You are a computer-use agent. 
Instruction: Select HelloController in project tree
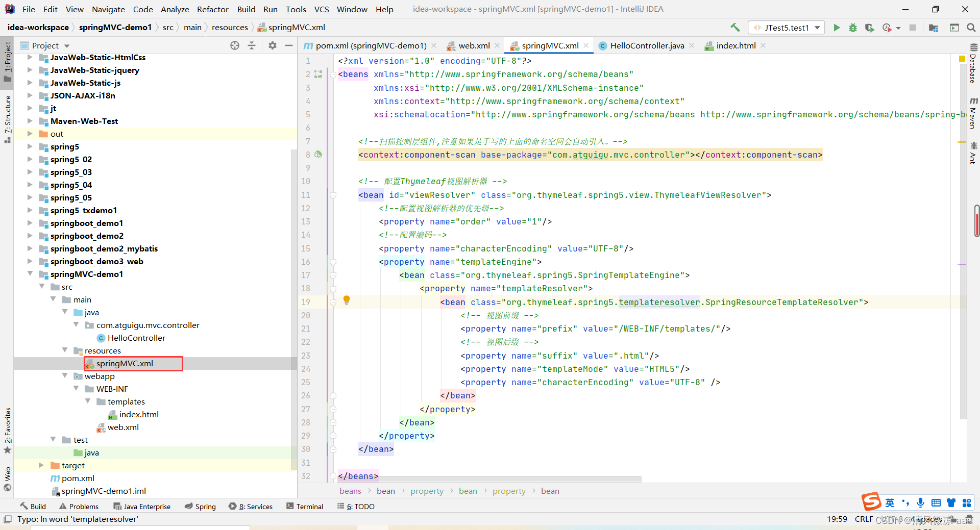click(x=136, y=338)
